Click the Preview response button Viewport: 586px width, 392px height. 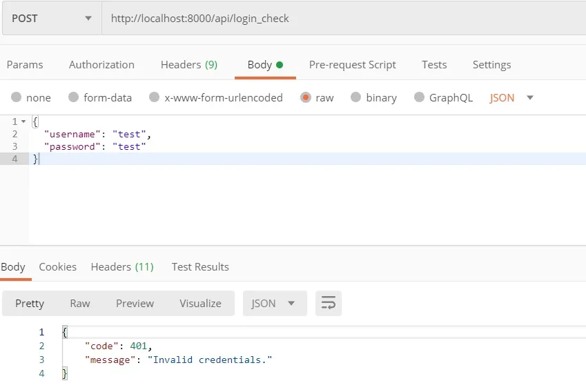coord(135,303)
